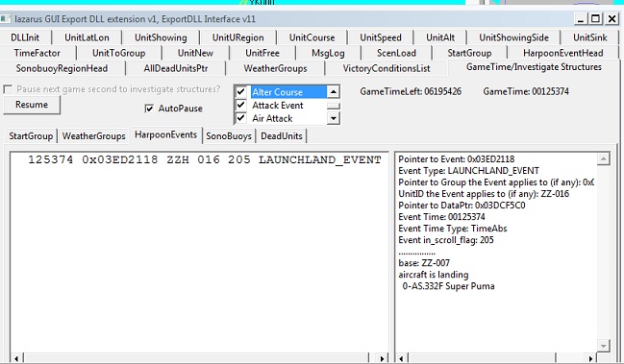Switch to the UnitLatLon tab
This screenshot has height=364, width=624.
tap(87, 37)
